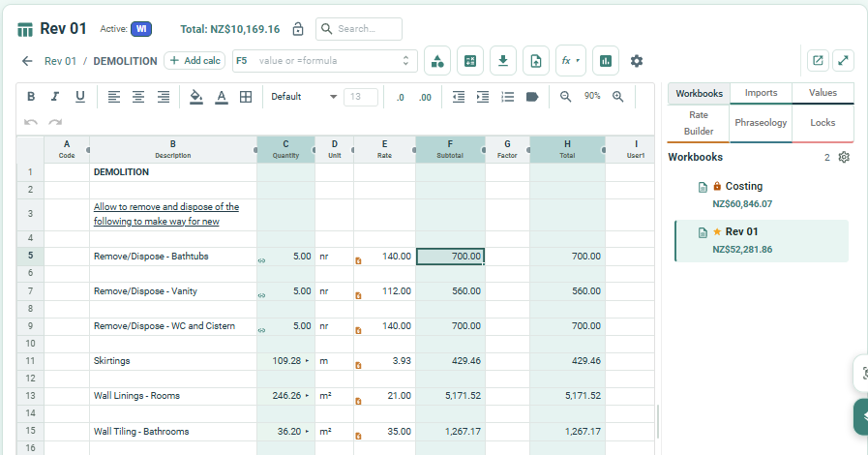Switch to the Imports tab
This screenshot has height=455, width=868.
point(762,93)
